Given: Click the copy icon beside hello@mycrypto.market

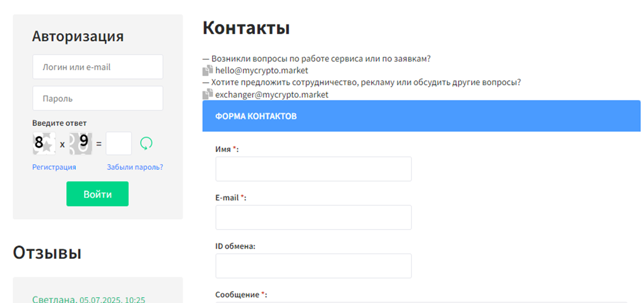Looking at the screenshot, I should pos(208,70).
